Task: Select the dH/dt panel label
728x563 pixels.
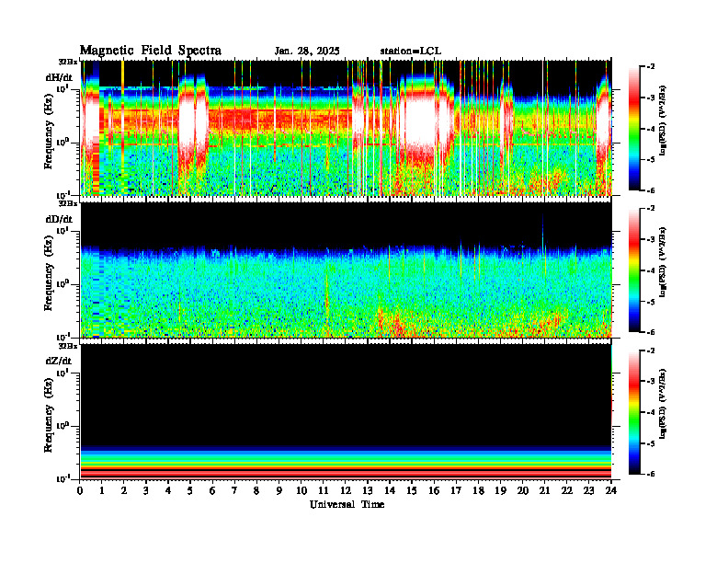Action: click(x=59, y=77)
